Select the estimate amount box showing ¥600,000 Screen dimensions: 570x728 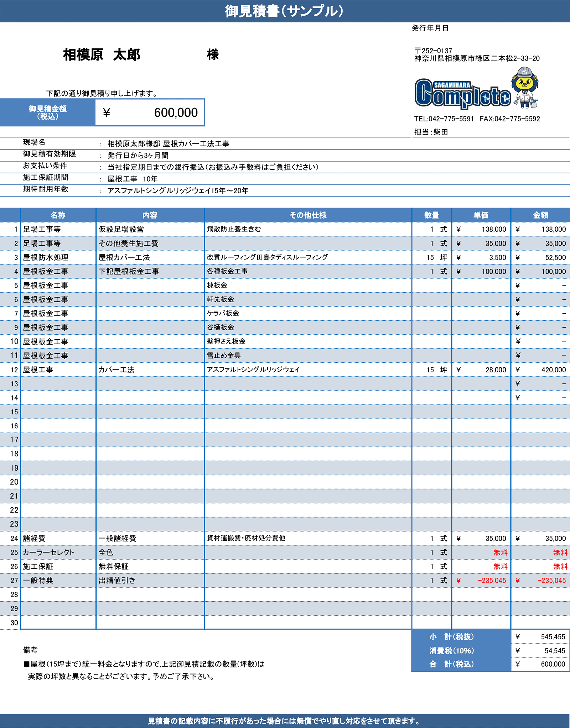click(150, 112)
